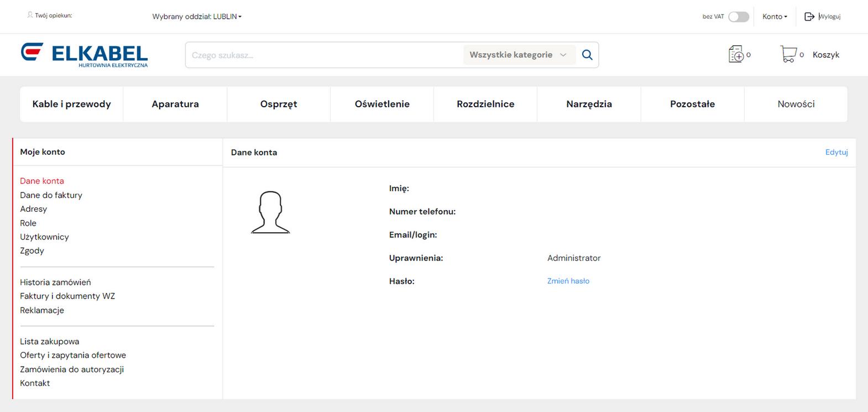Toggle the bez VAT switch
Image resolution: width=868 pixels, height=412 pixels.
pos(738,17)
